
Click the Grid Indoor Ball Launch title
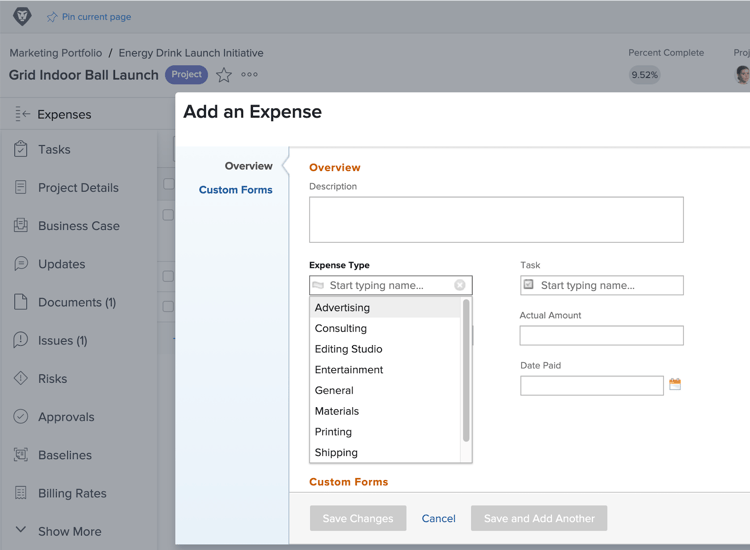point(84,75)
